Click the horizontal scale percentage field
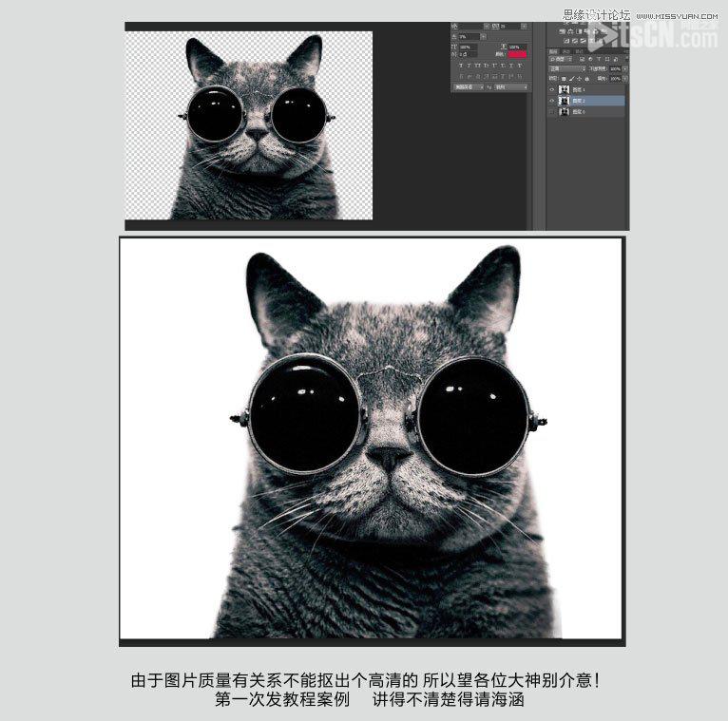The height and width of the screenshot is (721, 728). (518, 47)
